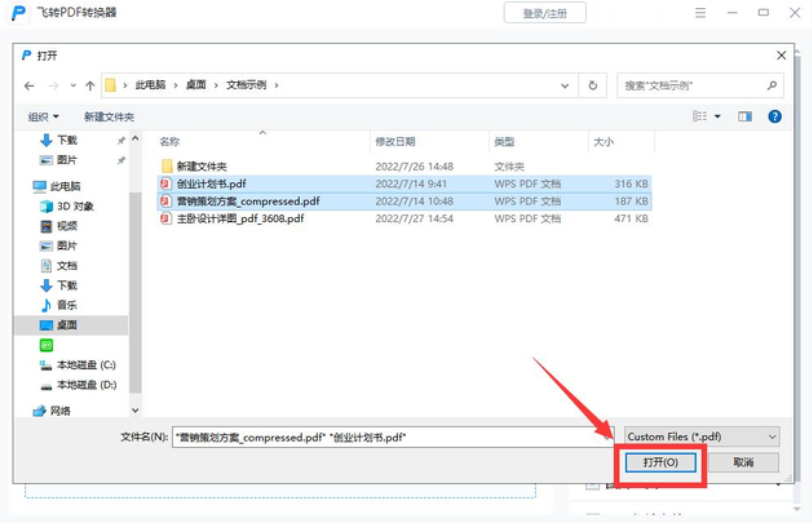Select file 主卧设计详图_pdf_3608.pdf
812x523 pixels.
(x=240, y=218)
